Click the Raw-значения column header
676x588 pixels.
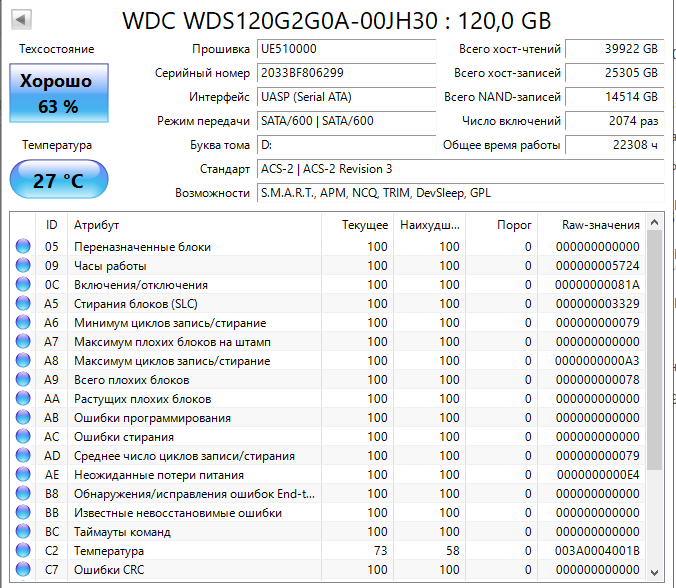592,225
